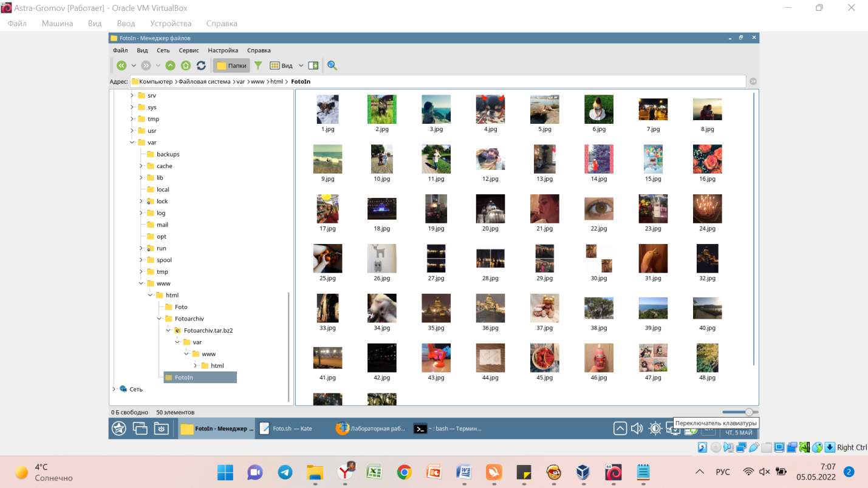Click Файловая система in the address bar
Image resolution: width=868 pixels, height=488 pixels.
click(x=204, y=81)
